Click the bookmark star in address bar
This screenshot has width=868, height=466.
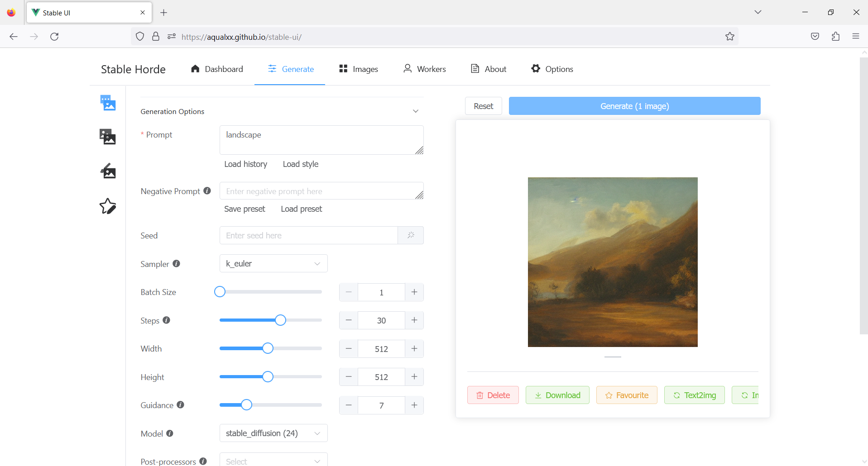729,37
